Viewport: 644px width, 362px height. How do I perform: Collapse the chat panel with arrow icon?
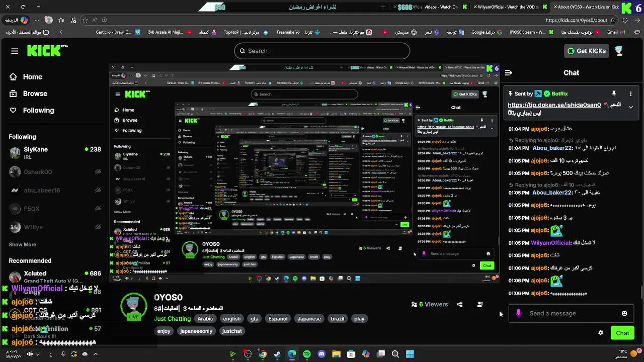(508, 73)
